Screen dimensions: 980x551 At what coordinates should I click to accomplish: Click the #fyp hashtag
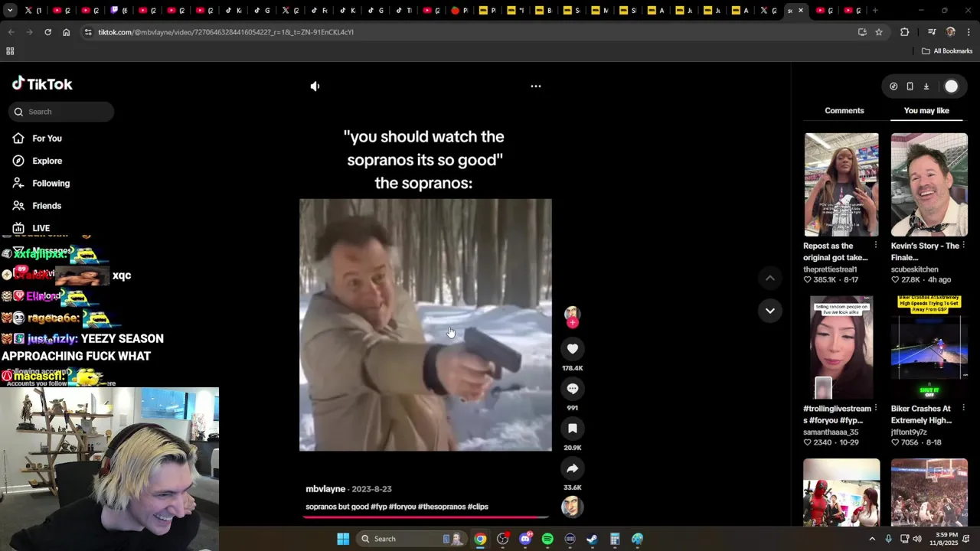coord(379,507)
